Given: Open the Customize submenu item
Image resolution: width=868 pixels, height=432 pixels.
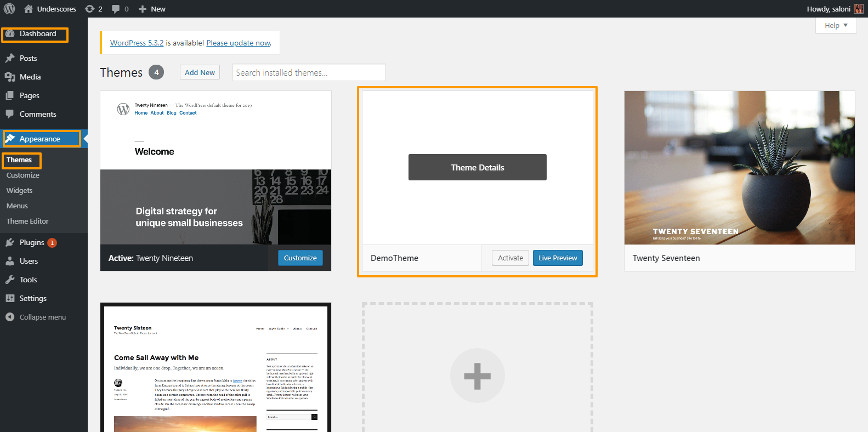Looking at the screenshot, I should [23, 175].
